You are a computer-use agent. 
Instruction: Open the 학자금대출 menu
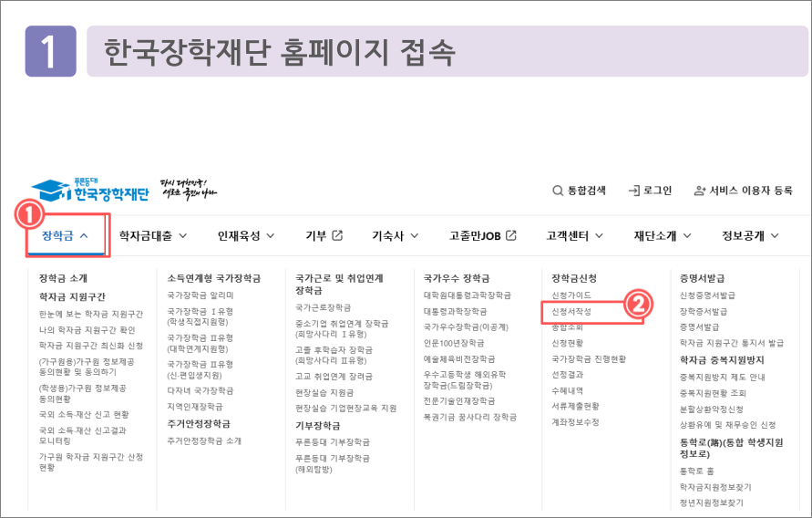pos(146,235)
